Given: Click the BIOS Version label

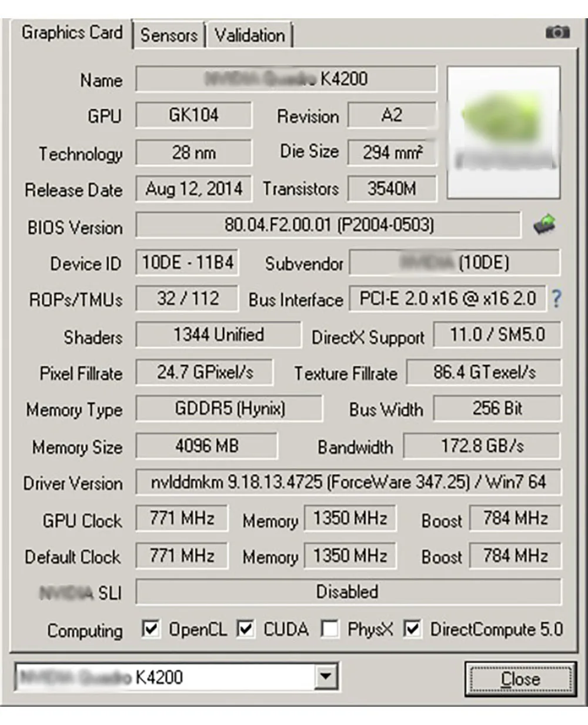Looking at the screenshot, I should [75, 228].
